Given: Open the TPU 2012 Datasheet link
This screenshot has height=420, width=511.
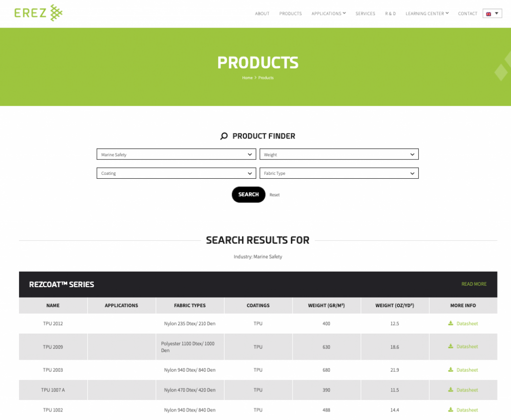Looking at the screenshot, I should [467, 324].
